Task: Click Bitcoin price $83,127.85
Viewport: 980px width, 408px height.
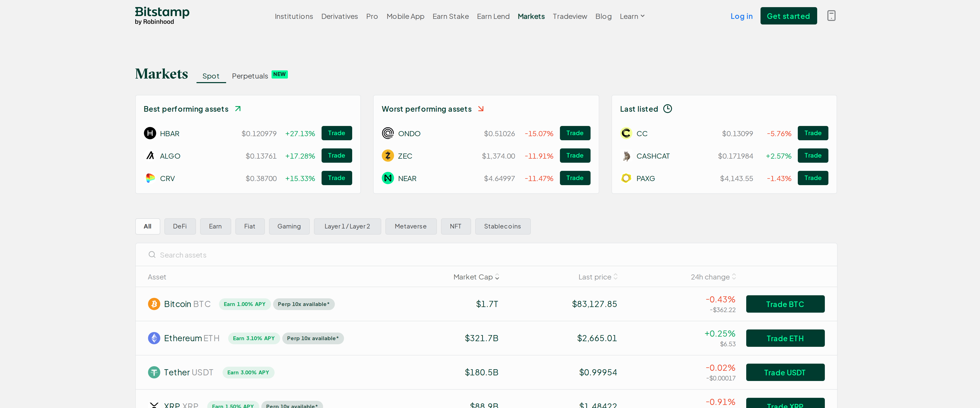Action: [594, 304]
